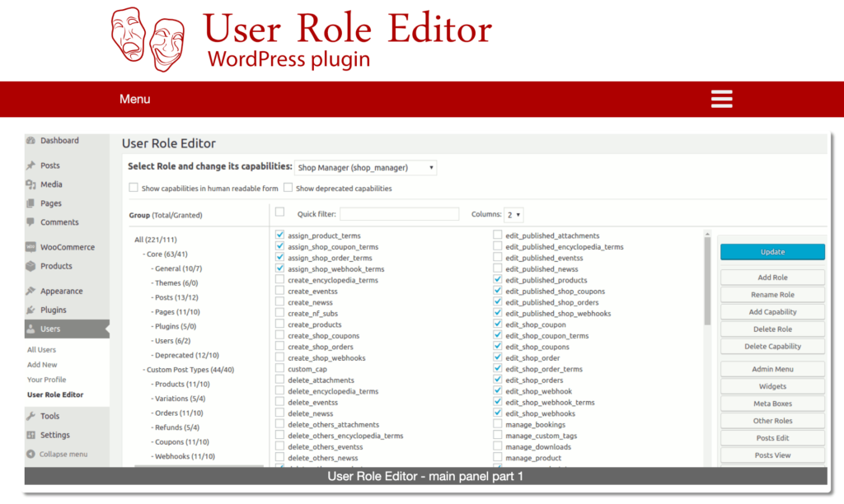Uncheck edit_published_products capability
844x504 pixels.
tap(497, 279)
